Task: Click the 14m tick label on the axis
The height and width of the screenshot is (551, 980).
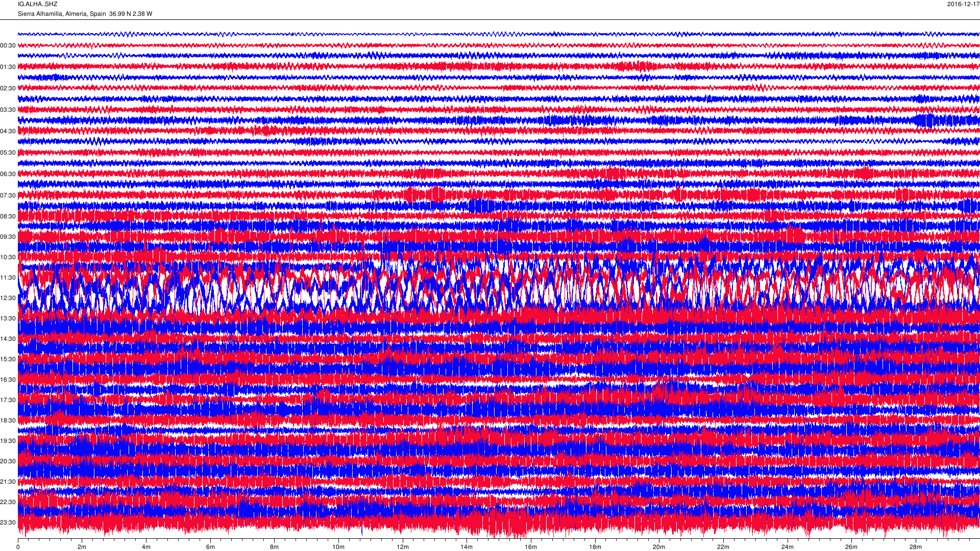Action: pyautogui.click(x=467, y=547)
